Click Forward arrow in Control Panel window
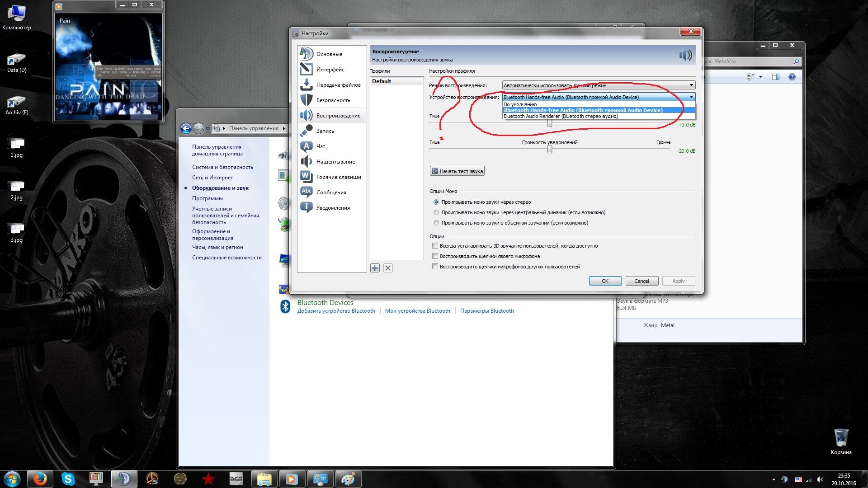Image resolution: width=868 pixels, height=488 pixels. click(x=198, y=128)
